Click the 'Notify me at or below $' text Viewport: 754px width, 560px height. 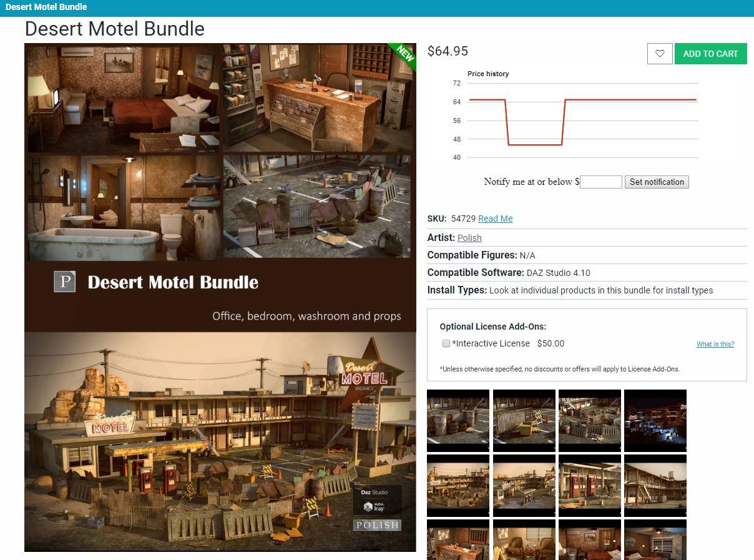[x=532, y=182]
